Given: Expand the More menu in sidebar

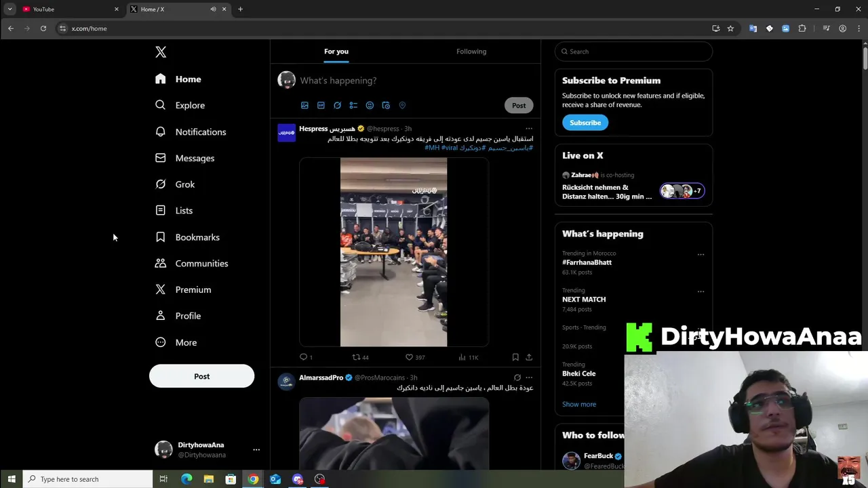Looking at the screenshot, I should (176, 342).
